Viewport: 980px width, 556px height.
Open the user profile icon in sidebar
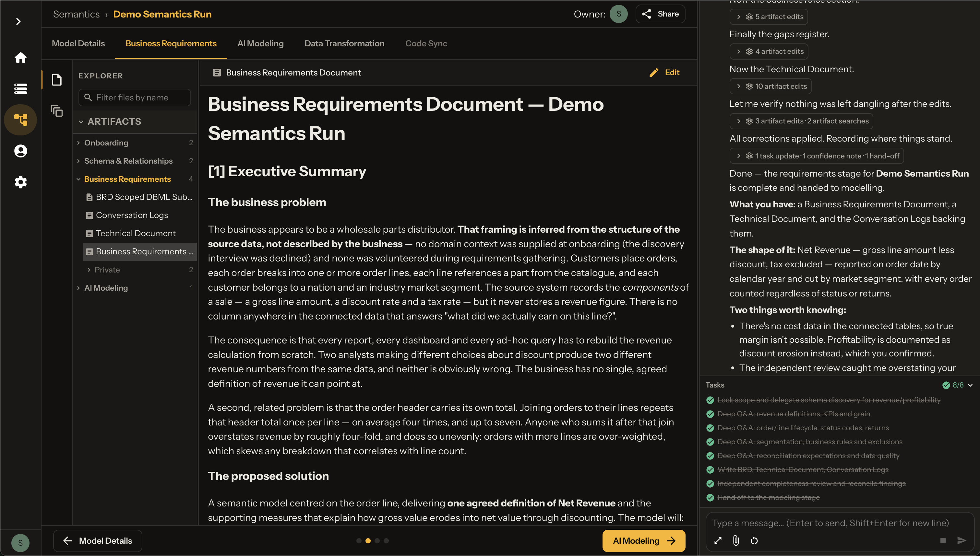21,151
